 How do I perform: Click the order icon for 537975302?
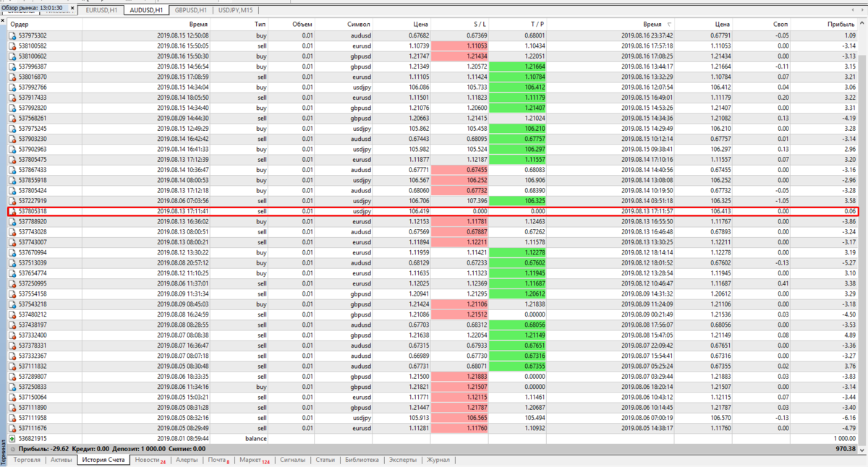pos(12,35)
